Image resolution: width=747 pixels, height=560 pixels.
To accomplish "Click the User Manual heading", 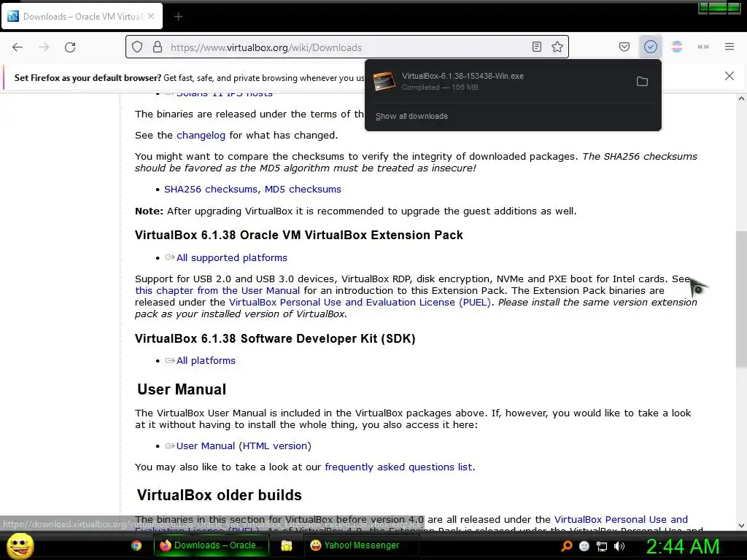I will (x=182, y=389).
